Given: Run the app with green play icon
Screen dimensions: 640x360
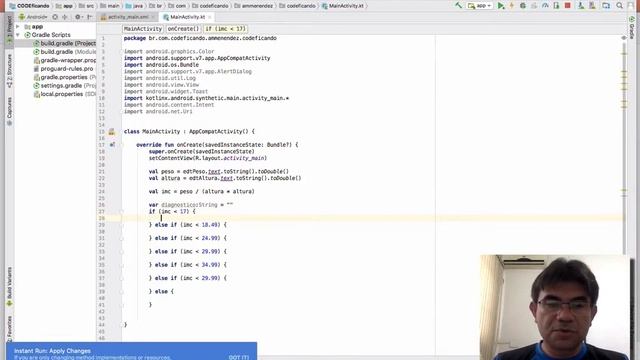Looking at the screenshot, I should pos(501,6).
